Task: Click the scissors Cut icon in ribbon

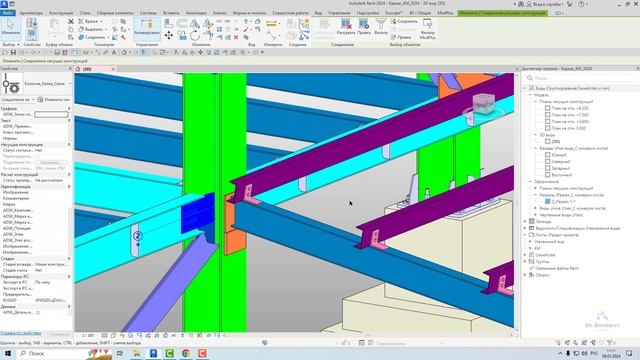Action: (x=71, y=21)
